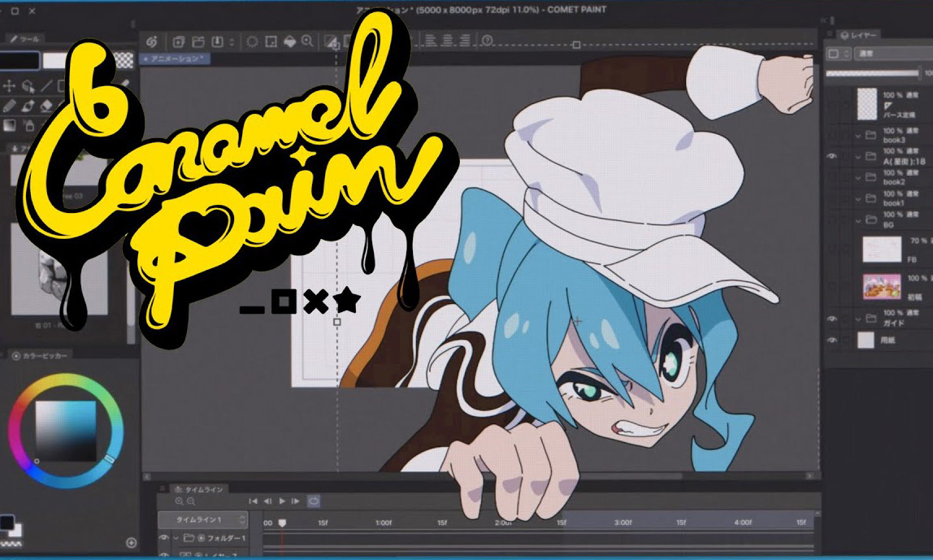Jump to the first frame in the timeline
Screen dimensions: 933x560
click(253, 501)
